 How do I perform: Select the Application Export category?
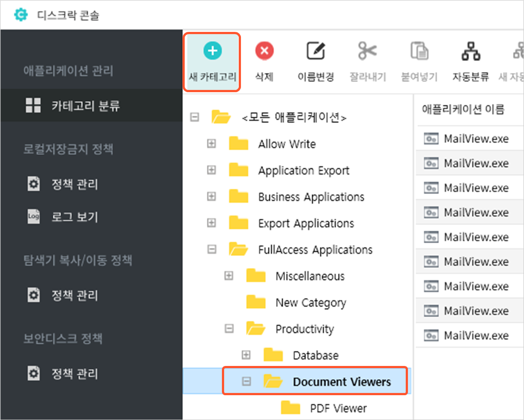pos(303,171)
